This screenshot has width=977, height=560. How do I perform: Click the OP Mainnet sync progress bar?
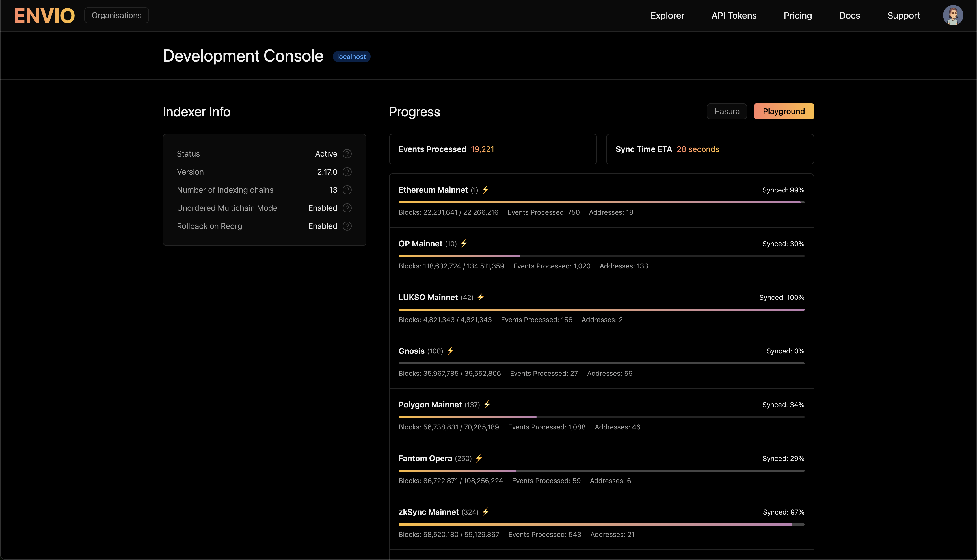tap(601, 256)
